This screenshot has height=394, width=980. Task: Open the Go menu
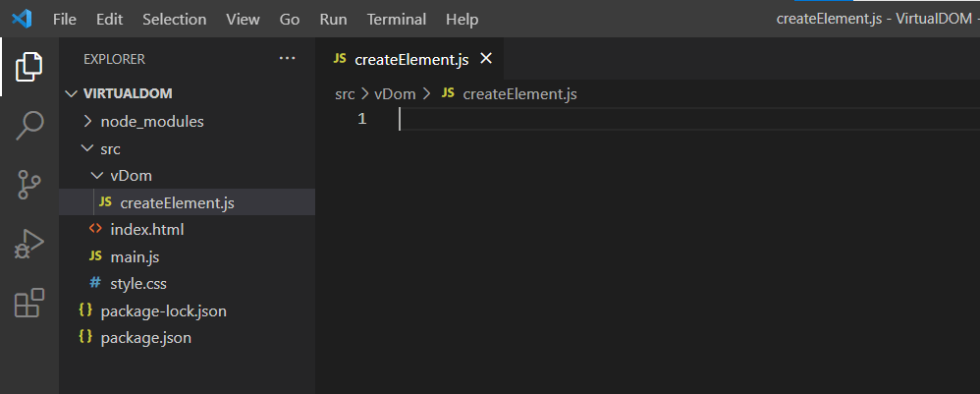pos(290,20)
